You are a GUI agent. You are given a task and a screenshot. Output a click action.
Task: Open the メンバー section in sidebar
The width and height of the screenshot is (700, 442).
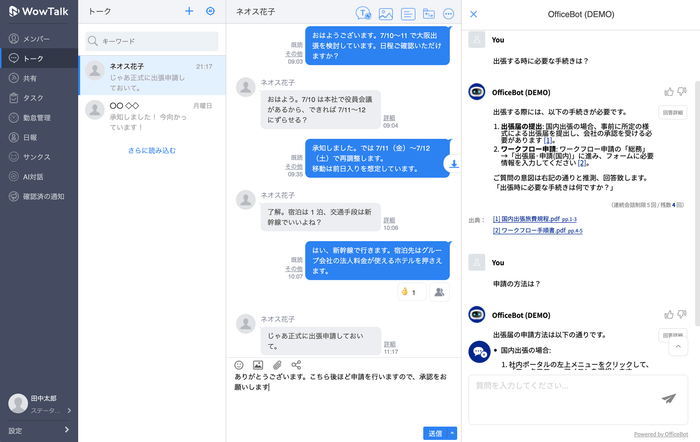39,39
